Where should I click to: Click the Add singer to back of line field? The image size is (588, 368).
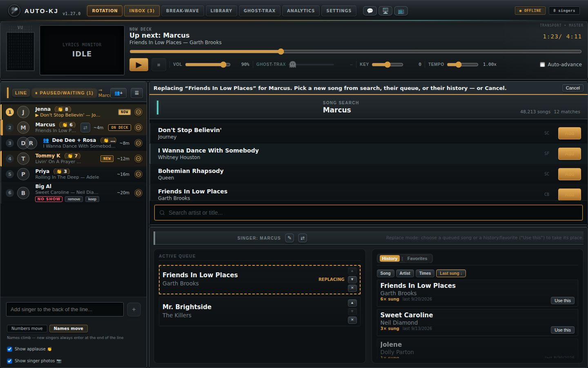65,310
